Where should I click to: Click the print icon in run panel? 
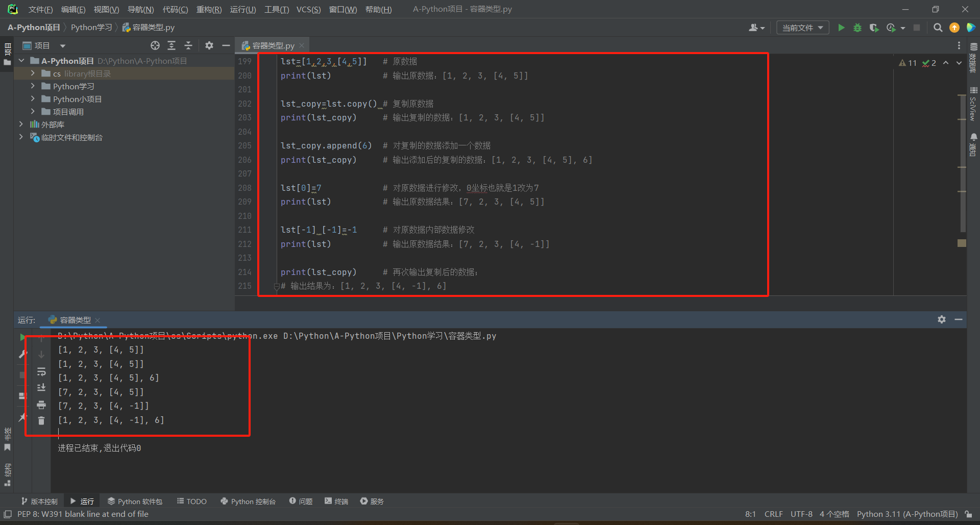coord(41,405)
